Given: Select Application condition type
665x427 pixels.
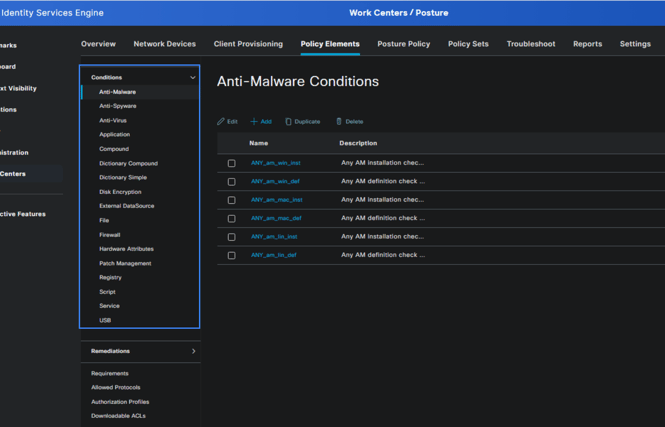Looking at the screenshot, I should pos(115,134).
